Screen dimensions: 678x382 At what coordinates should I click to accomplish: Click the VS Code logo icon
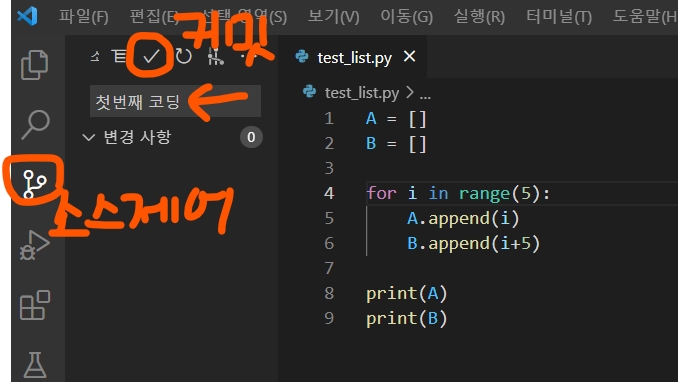(x=27, y=16)
